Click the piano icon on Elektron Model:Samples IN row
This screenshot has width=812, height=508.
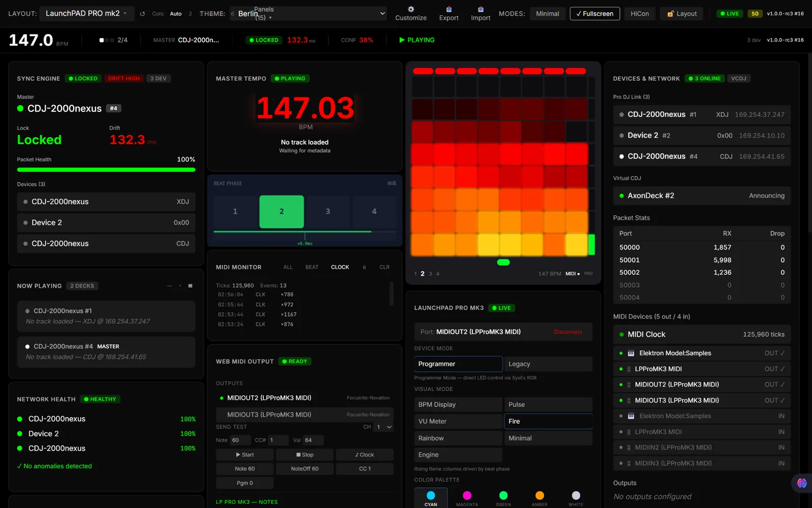[x=631, y=416]
